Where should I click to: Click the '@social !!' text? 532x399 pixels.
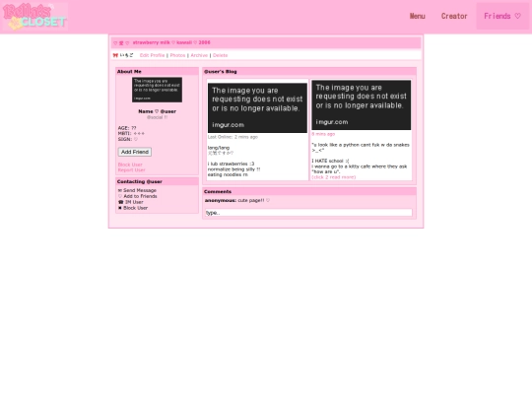pos(157,117)
